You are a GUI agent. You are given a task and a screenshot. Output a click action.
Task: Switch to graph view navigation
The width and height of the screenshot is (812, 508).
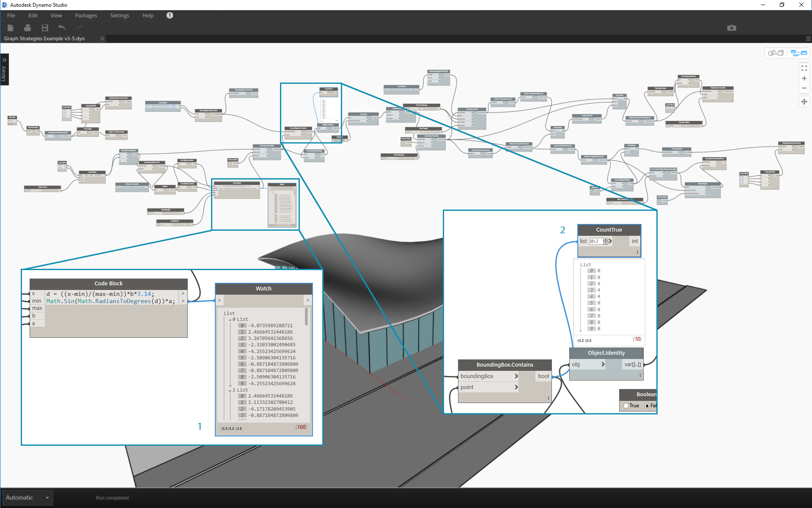(x=799, y=53)
